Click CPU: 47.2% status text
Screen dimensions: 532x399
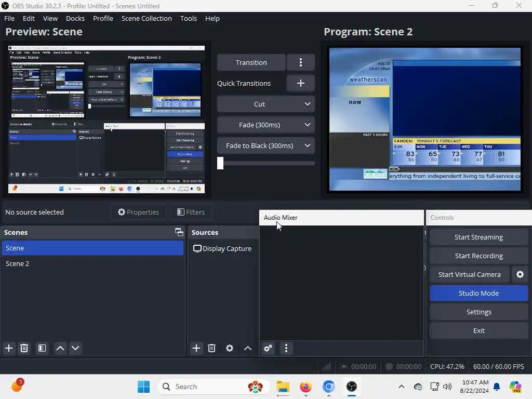[x=447, y=366]
